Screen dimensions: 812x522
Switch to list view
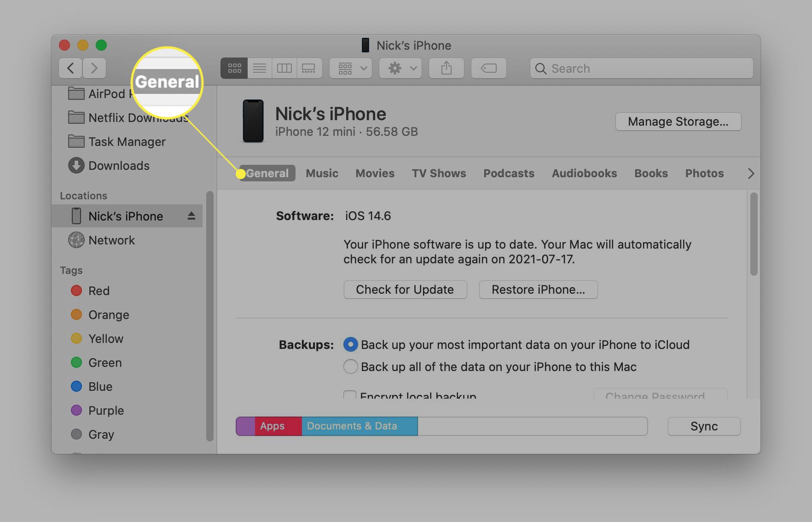pos(260,68)
